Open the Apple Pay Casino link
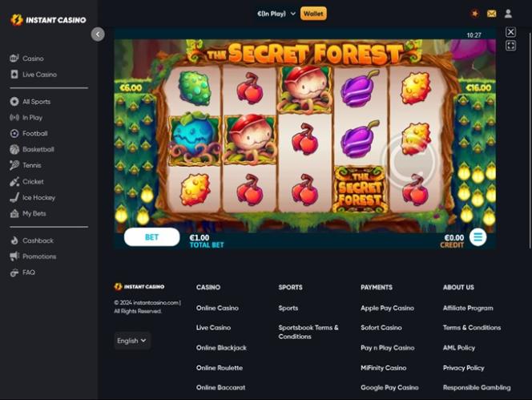The image size is (532, 400). click(387, 308)
